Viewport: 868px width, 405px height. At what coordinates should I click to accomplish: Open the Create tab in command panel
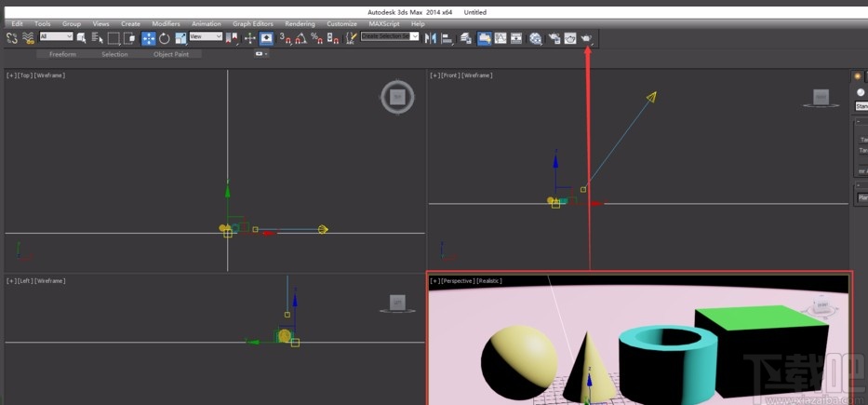click(858, 76)
